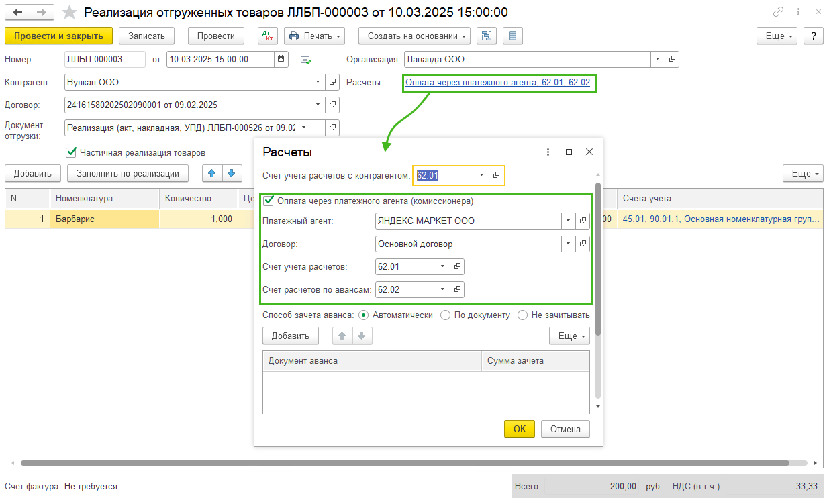Move table row down with blue arrow
Viewport: 825px width, 504px height.
click(232, 173)
